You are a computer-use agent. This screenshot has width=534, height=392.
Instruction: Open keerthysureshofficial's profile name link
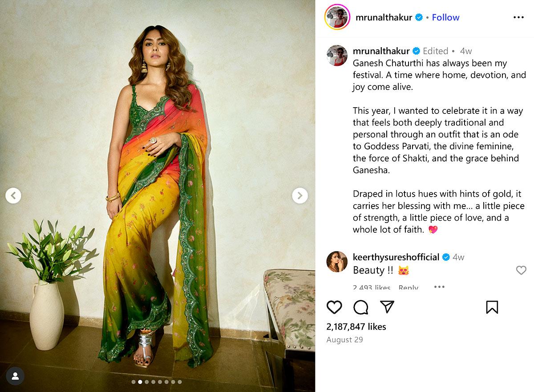coord(396,257)
